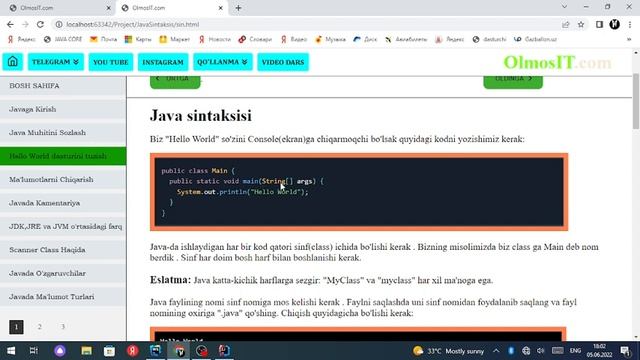Open Task View on taskbar
This screenshot has height=360, width=640.
click(34, 351)
